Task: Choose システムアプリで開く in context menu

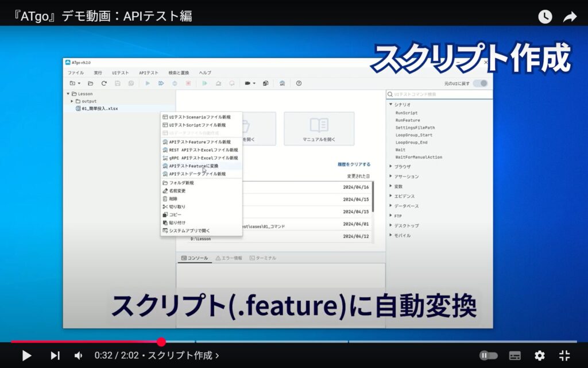Action: (202, 231)
